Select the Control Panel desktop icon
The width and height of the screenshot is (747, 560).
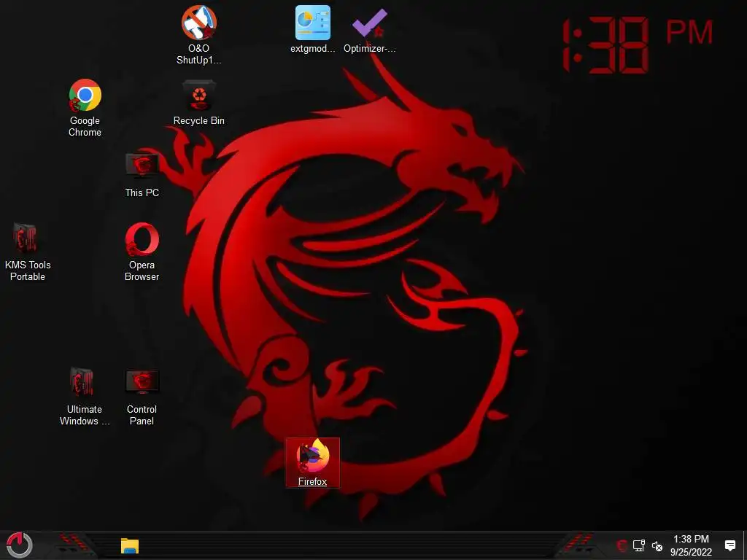click(x=142, y=397)
